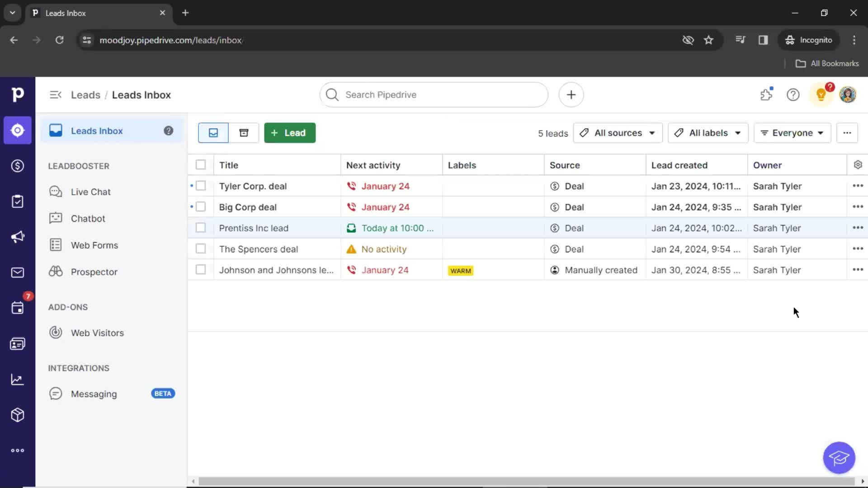This screenshot has height=488, width=868.
Task: Toggle checkbox for Big Corp deal
Action: [x=201, y=207]
